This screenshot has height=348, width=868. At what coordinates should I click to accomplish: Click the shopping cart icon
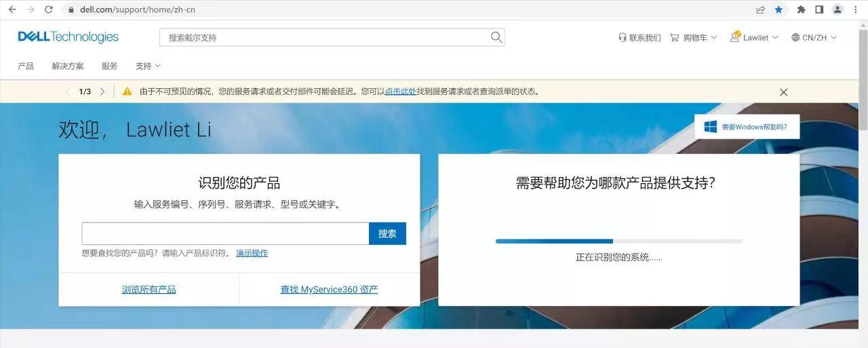point(675,37)
